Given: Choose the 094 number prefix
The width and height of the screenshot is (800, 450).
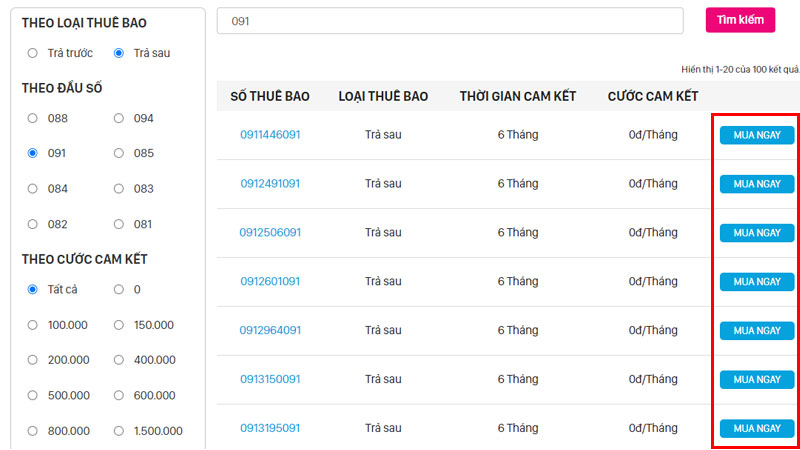Looking at the screenshot, I should click(x=119, y=118).
